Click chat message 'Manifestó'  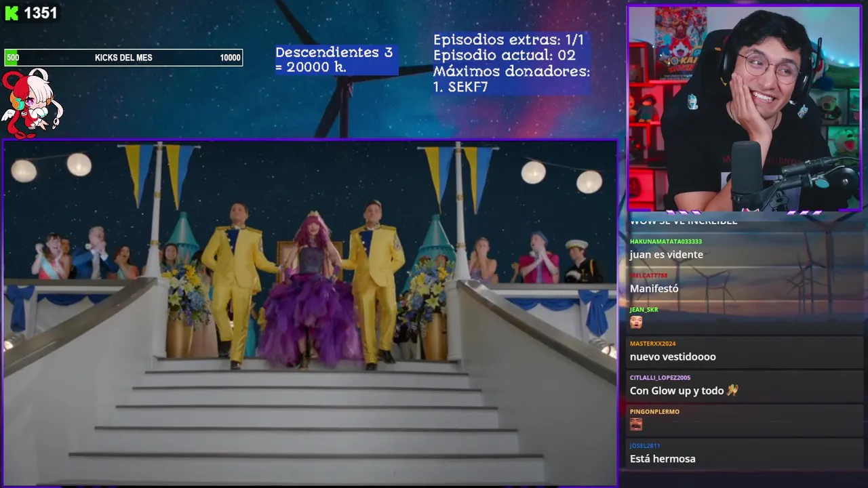tap(654, 289)
